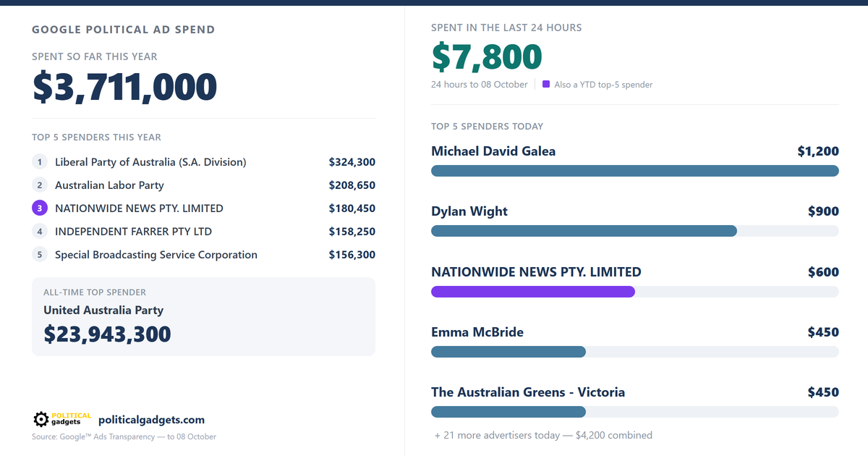Click the name "Dylan Wight"
The height and width of the screenshot is (456, 868).
point(469,211)
